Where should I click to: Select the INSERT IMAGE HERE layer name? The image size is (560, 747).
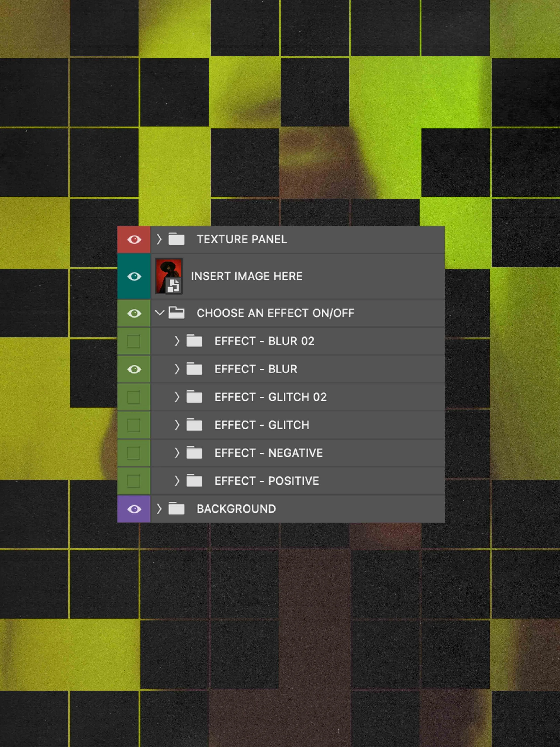tap(247, 276)
